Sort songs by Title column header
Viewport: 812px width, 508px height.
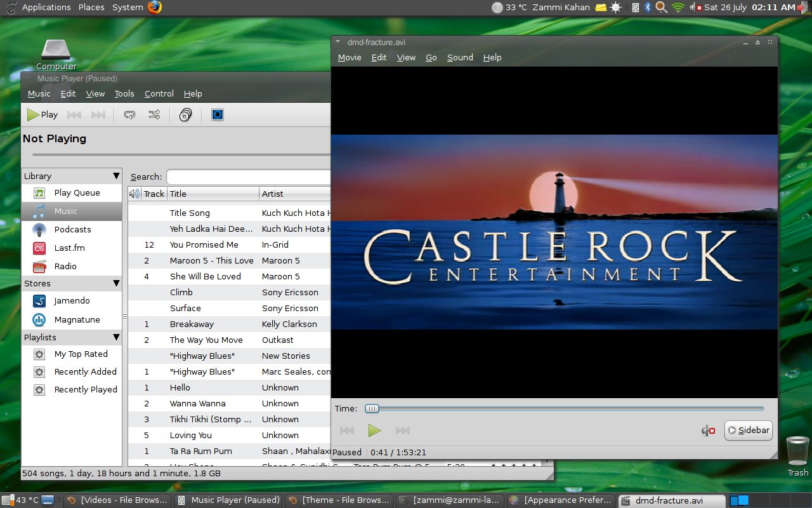[213, 194]
